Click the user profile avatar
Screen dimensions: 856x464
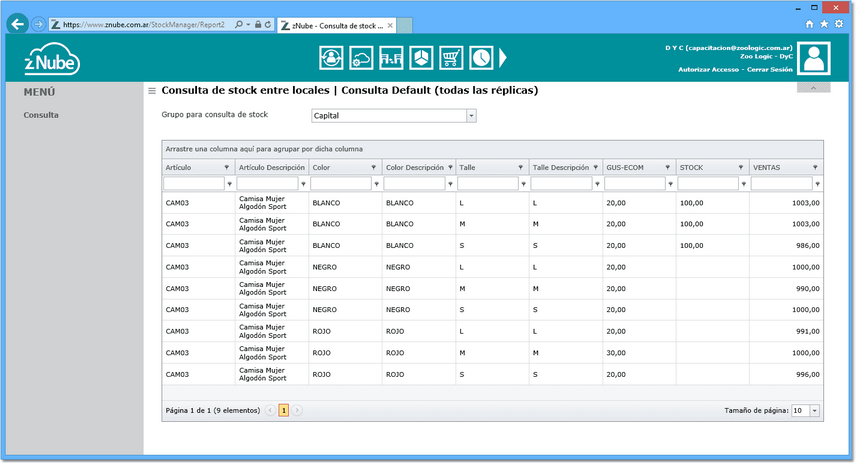tap(813, 58)
